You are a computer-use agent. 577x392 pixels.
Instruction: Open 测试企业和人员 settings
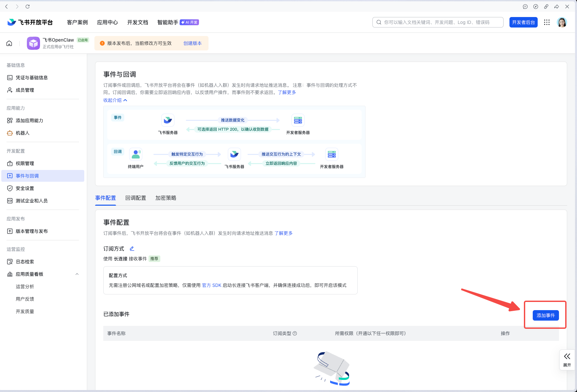(31, 200)
